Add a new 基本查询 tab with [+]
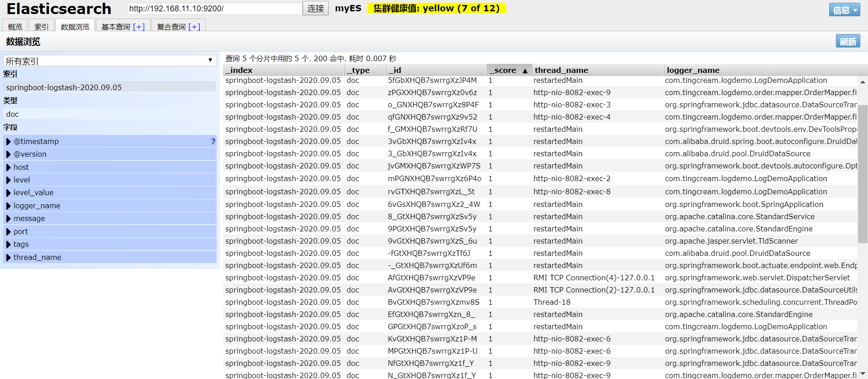 click(139, 27)
